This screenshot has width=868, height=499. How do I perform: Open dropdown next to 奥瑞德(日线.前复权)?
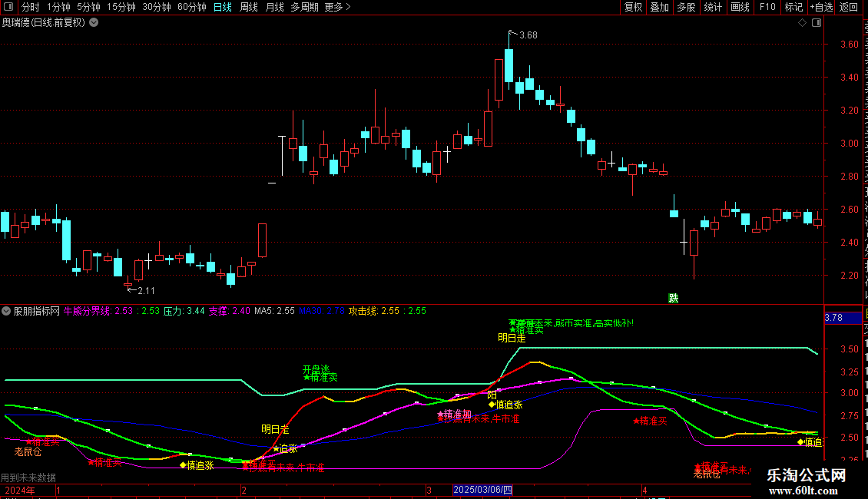[94, 23]
